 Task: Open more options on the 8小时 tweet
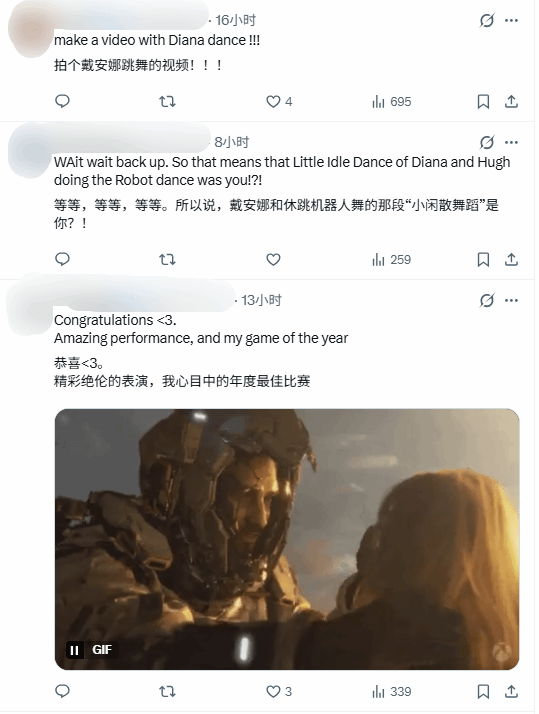pyautogui.click(x=511, y=143)
